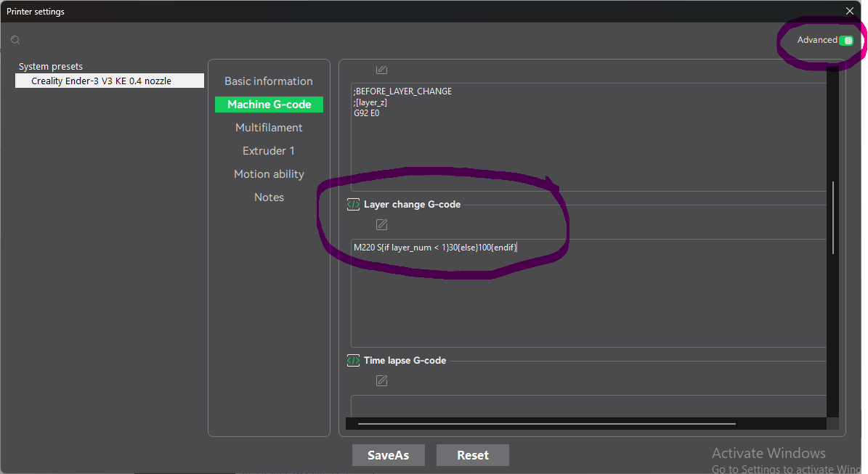Click the search magnifier icon
Screen dimensions: 868x474
point(15,40)
